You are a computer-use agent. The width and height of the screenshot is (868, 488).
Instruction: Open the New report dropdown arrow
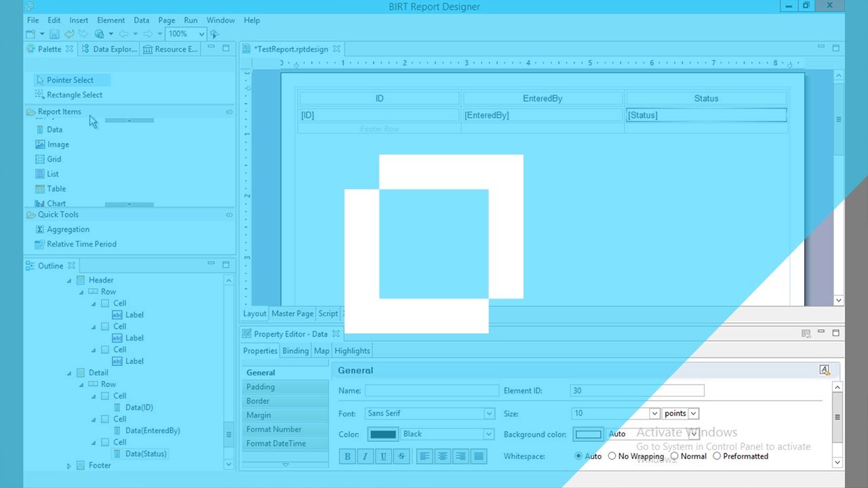42,34
